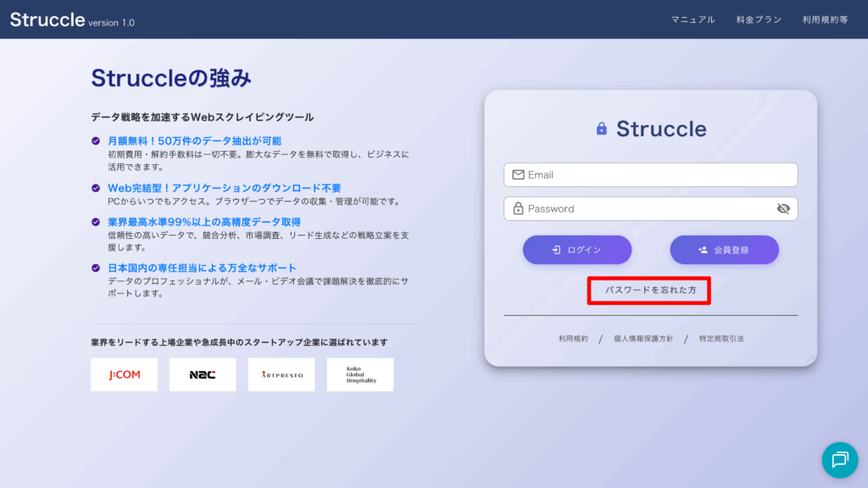
Task: Click the Struccle logo in the header
Action: click(47, 19)
